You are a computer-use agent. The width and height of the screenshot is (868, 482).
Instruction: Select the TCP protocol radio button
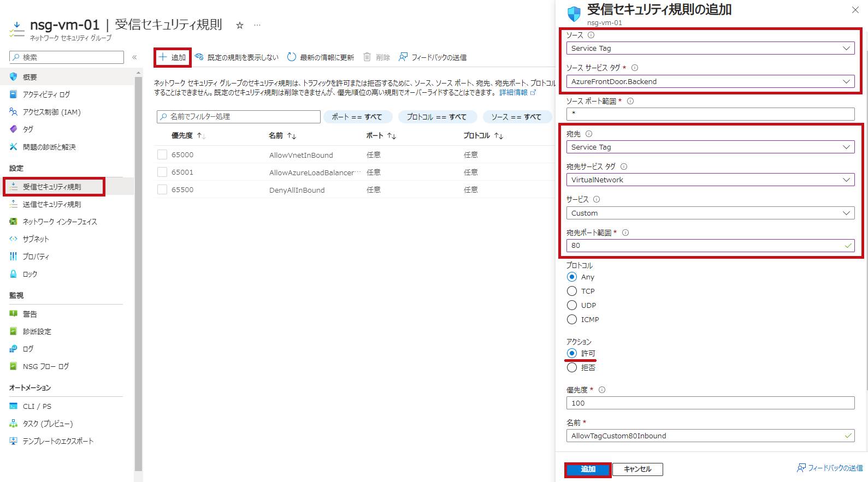[x=572, y=291]
